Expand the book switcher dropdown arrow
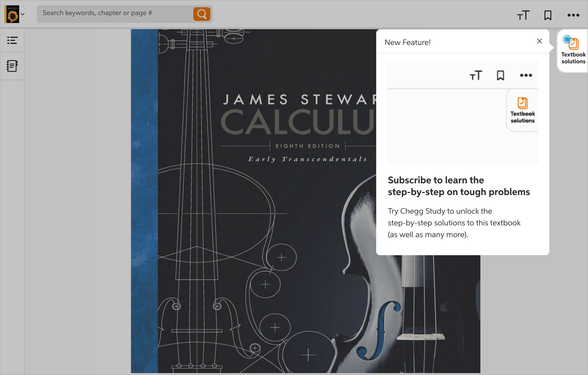This screenshot has height=375, width=588. click(23, 14)
